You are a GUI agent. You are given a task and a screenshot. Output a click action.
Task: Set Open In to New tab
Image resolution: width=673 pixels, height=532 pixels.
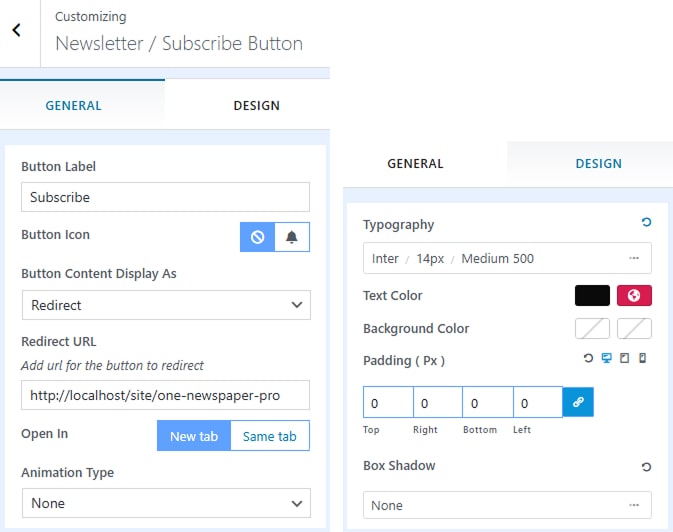(x=194, y=436)
